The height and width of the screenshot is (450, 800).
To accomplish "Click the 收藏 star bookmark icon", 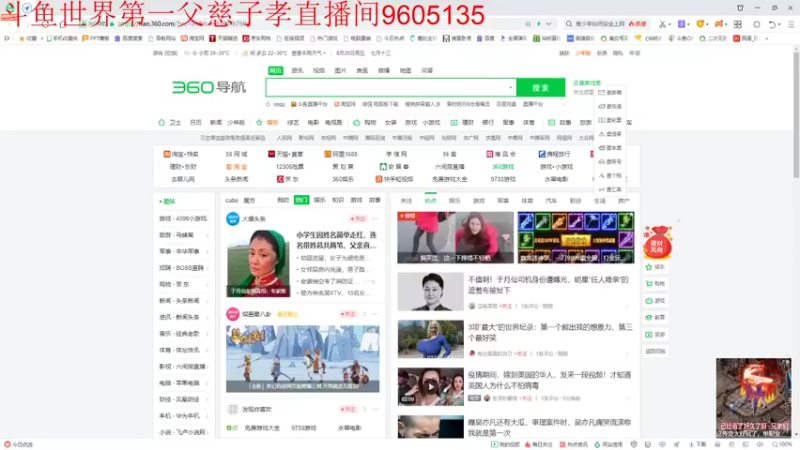I will click(21, 38).
